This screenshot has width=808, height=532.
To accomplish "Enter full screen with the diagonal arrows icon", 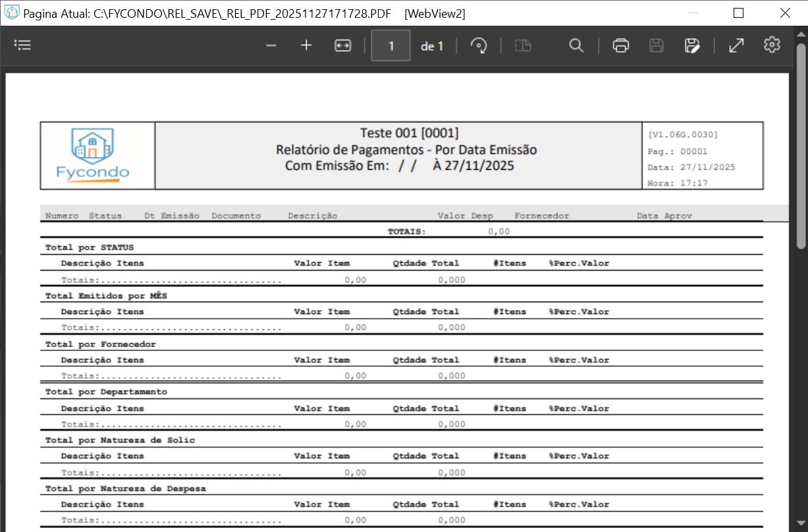I will point(736,45).
